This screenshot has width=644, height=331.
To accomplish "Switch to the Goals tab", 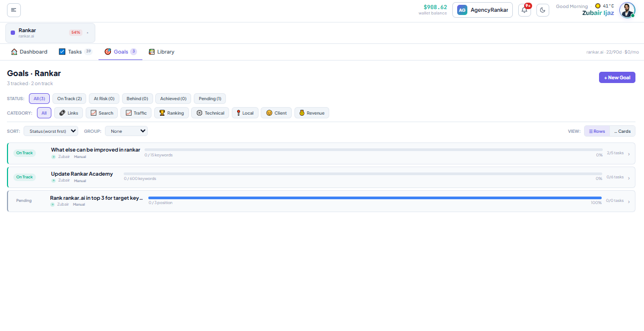I will (x=120, y=52).
